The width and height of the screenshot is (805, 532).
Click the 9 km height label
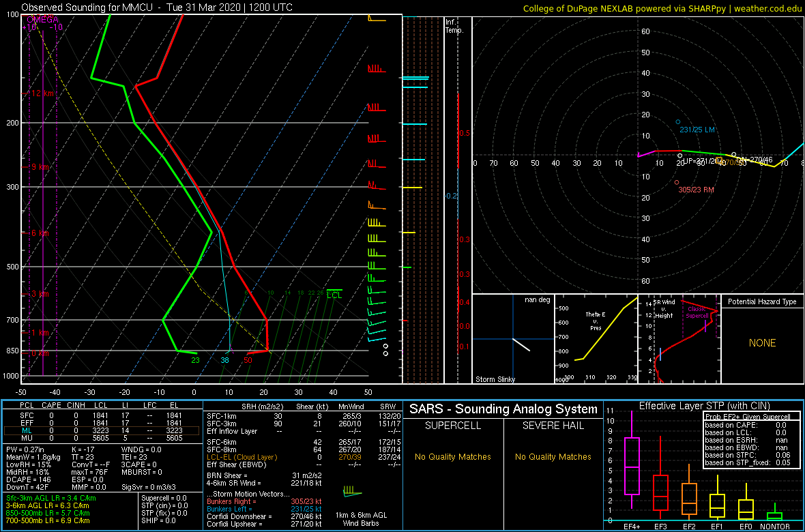(40, 167)
